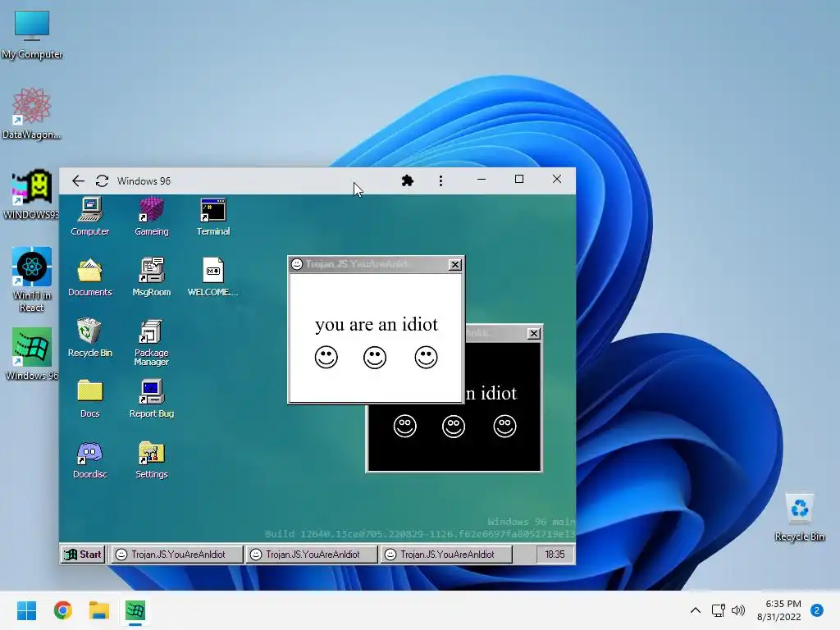Close the white 'you are an idiot' popup
Image resolution: width=840 pixels, height=630 pixels.
(x=454, y=265)
